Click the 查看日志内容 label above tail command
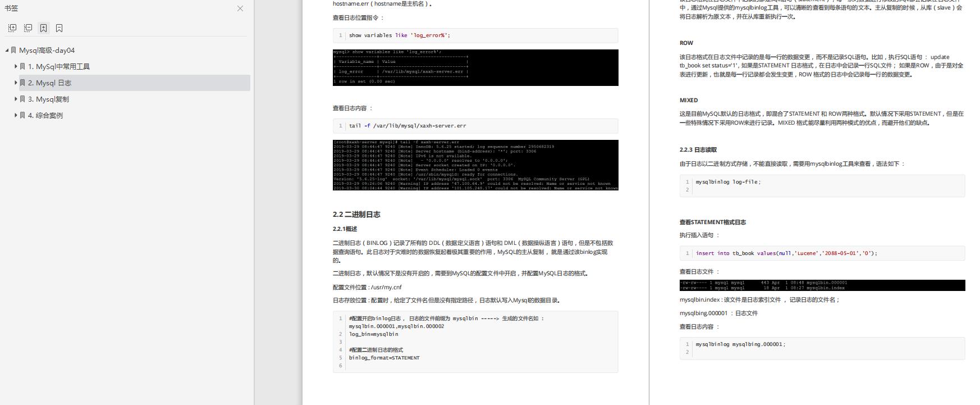Image resolution: width=980 pixels, height=405 pixels. [352, 108]
